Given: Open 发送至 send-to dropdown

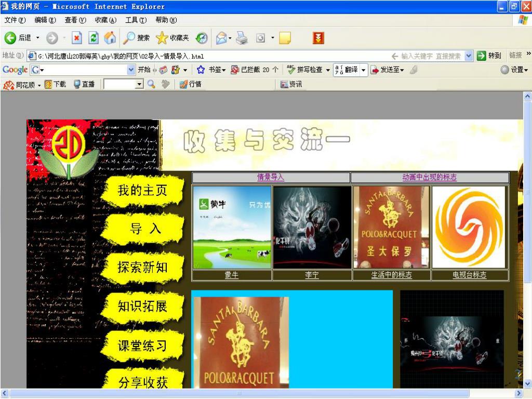Looking at the screenshot, I should [402, 70].
